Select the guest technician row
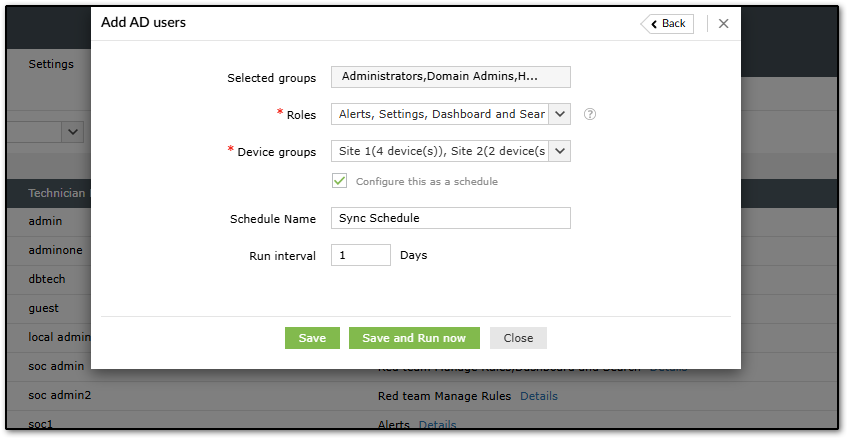 pos(44,308)
